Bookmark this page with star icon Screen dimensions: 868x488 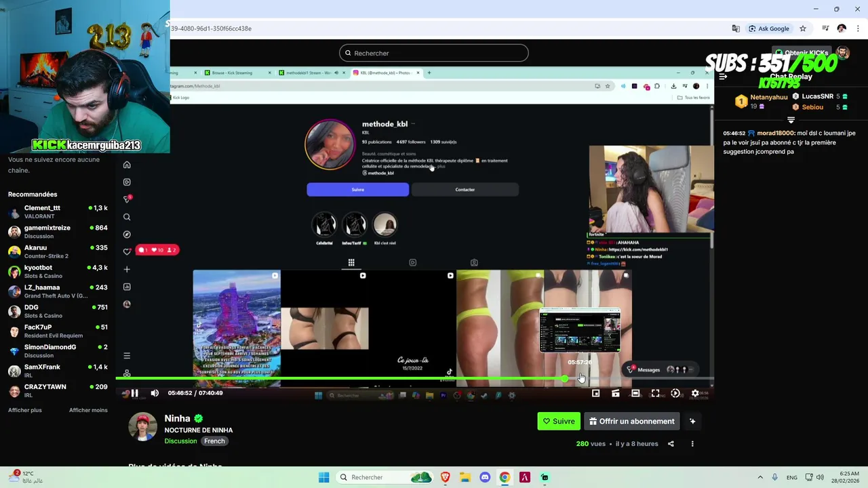point(803,28)
